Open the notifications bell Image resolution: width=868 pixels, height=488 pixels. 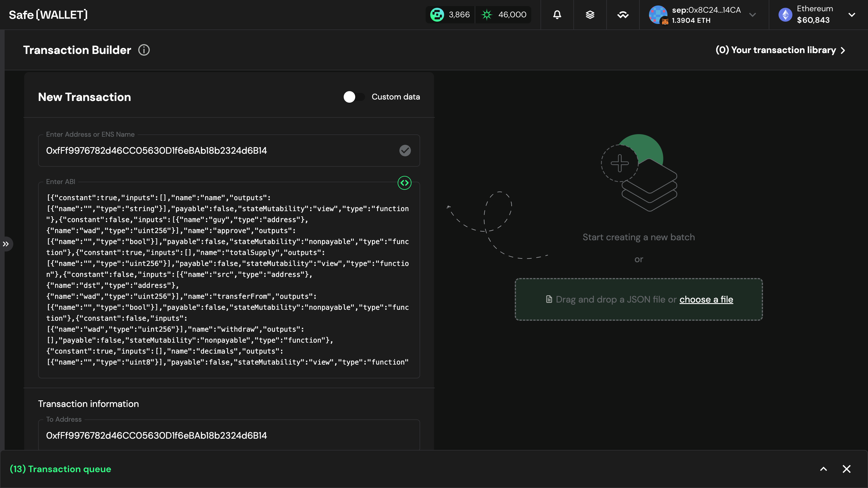(557, 15)
